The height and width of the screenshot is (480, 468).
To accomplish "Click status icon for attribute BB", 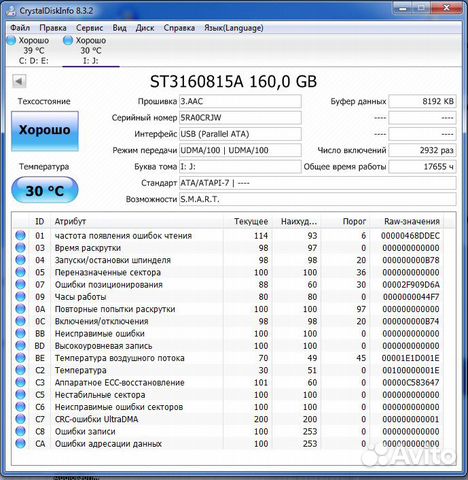I will click(x=20, y=333).
